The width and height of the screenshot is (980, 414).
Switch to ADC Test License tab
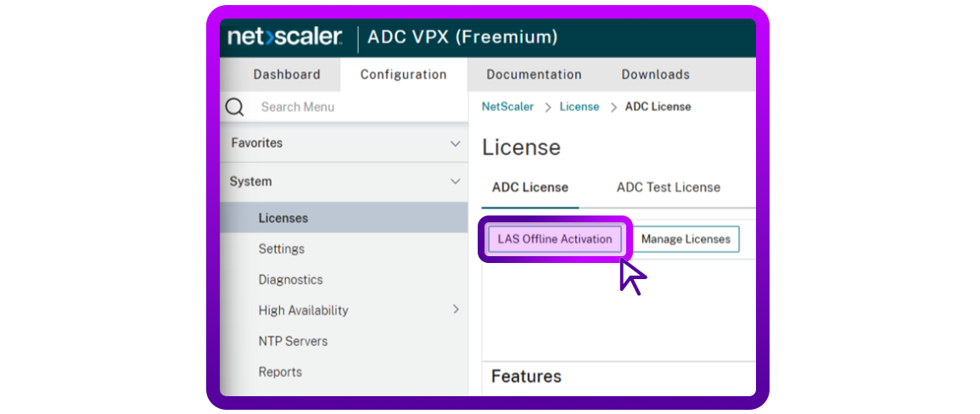click(x=668, y=187)
